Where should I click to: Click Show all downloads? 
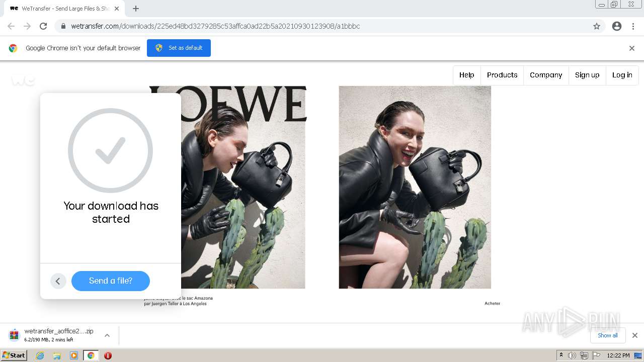point(608,335)
